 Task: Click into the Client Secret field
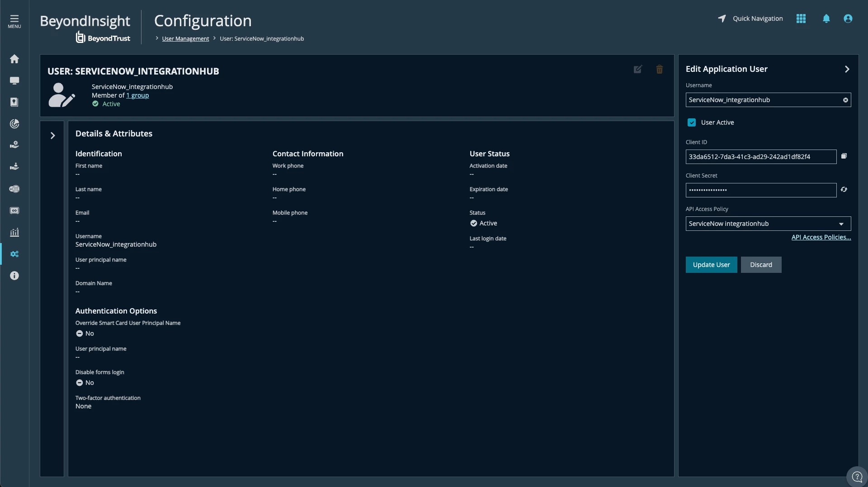(761, 190)
